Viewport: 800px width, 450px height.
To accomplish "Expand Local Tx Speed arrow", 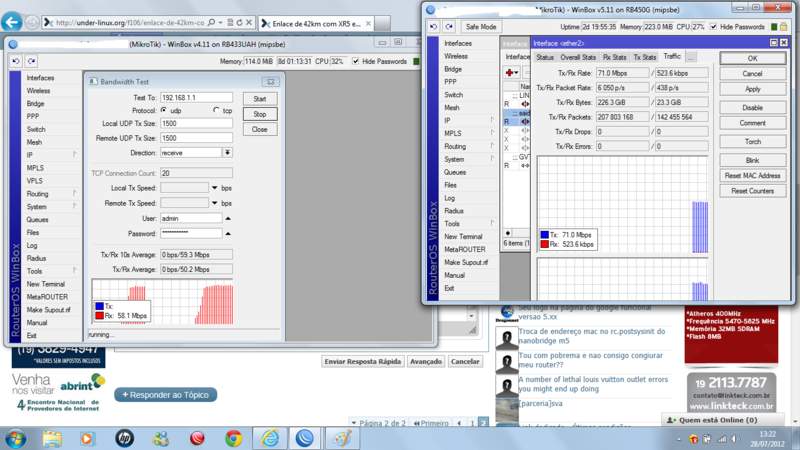I will coord(215,188).
